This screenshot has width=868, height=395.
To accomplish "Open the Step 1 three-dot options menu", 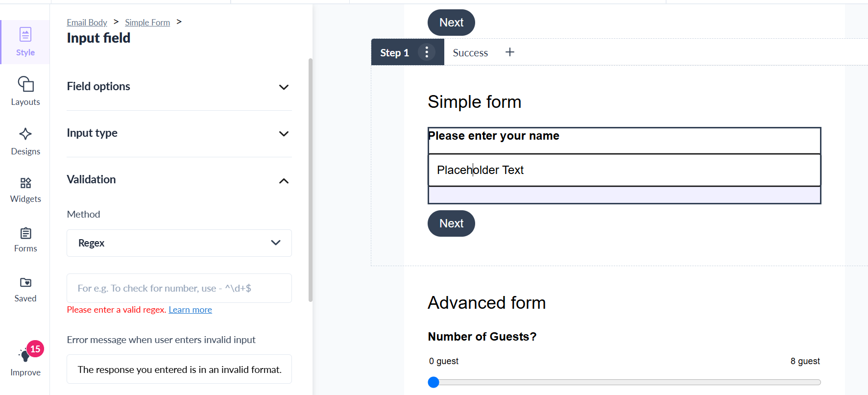I will pos(427,52).
